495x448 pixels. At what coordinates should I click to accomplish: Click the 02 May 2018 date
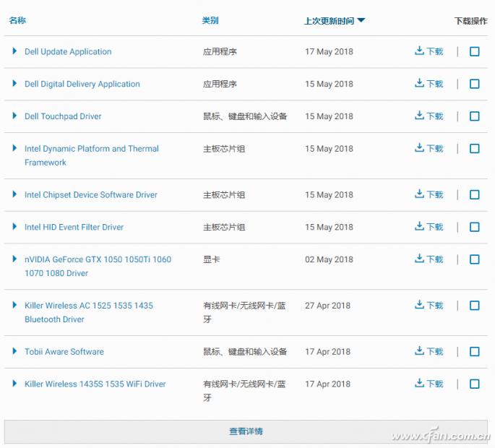pos(329,259)
